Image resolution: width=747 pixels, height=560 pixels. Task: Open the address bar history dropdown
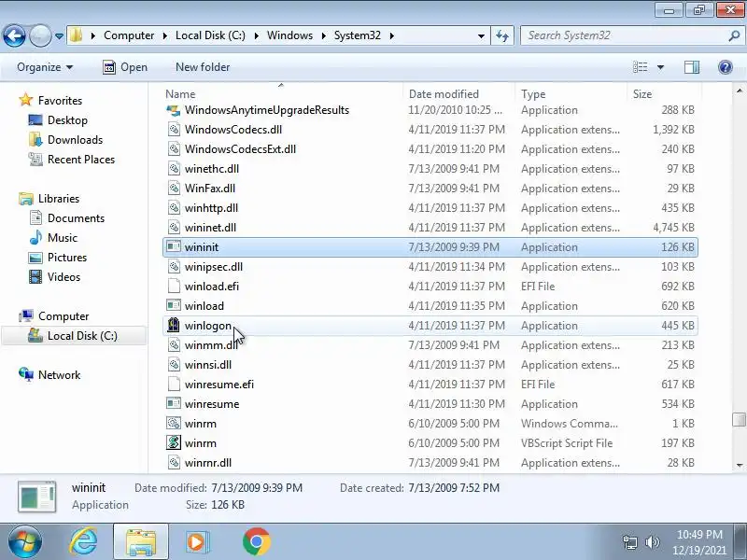pyautogui.click(x=481, y=35)
